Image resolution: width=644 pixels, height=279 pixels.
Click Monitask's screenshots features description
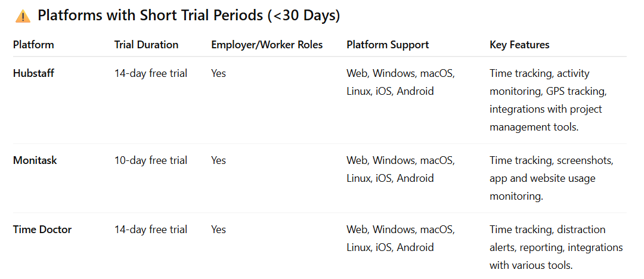point(551,178)
